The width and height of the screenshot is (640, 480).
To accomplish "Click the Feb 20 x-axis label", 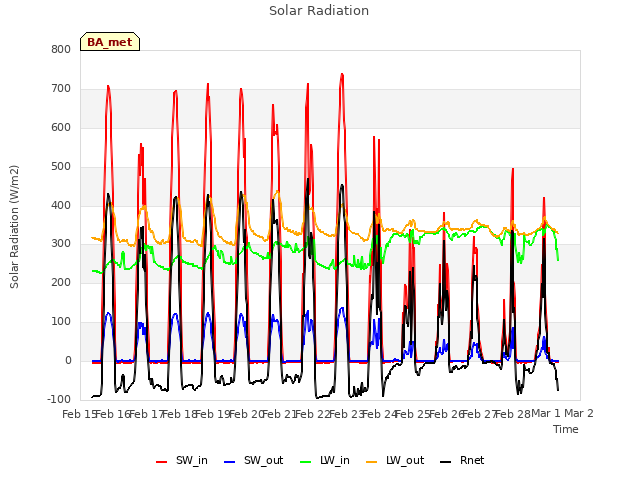I will point(246,414).
